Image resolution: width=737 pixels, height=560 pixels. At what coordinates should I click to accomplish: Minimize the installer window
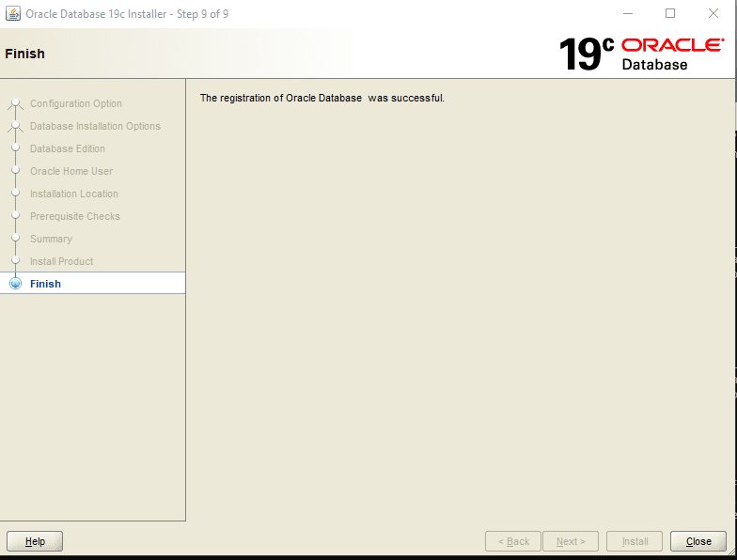click(x=628, y=13)
